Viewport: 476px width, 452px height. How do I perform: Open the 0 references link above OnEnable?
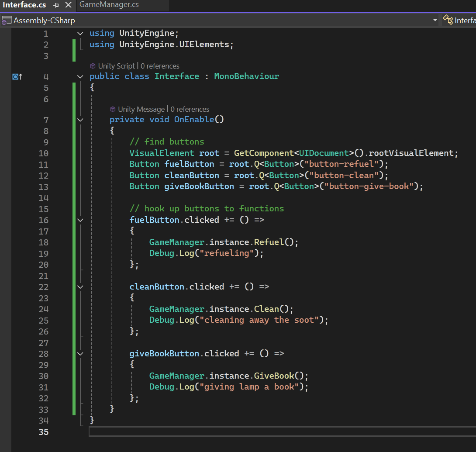pyautogui.click(x=190, y=109)
